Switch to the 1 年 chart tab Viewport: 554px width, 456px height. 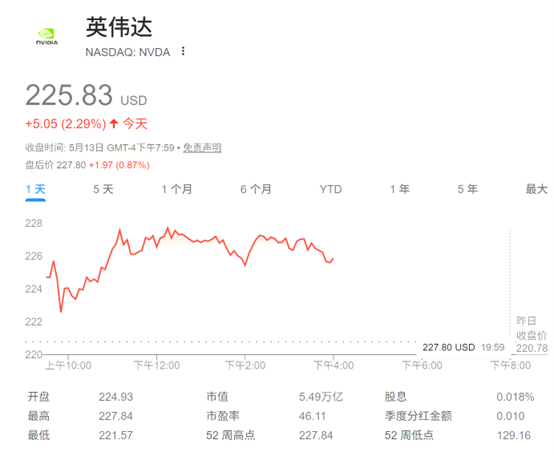click(400, 189)
